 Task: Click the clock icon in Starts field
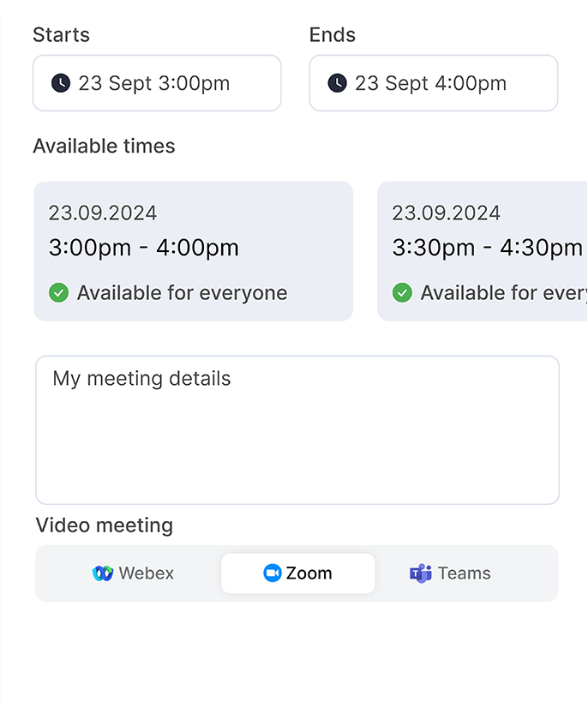click(x=61, y=83)
